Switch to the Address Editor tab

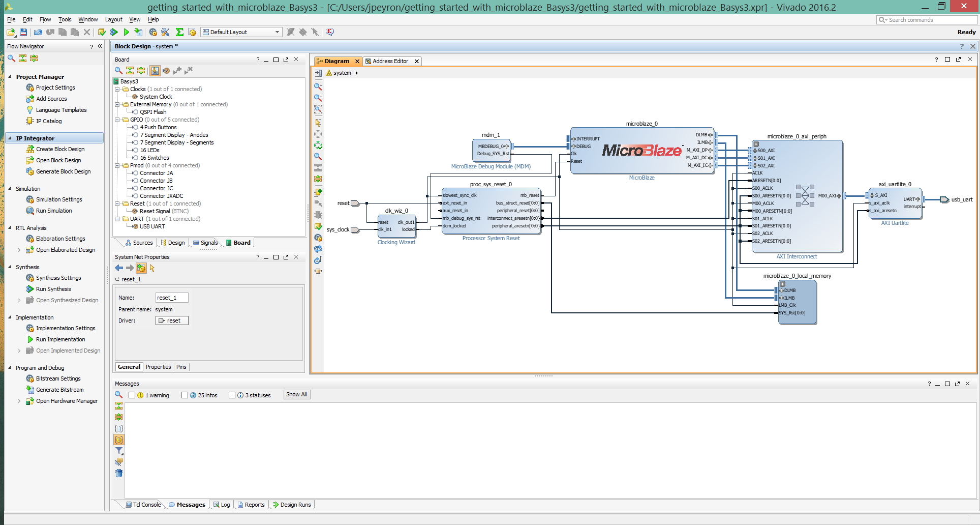click(x=390, y=61)
